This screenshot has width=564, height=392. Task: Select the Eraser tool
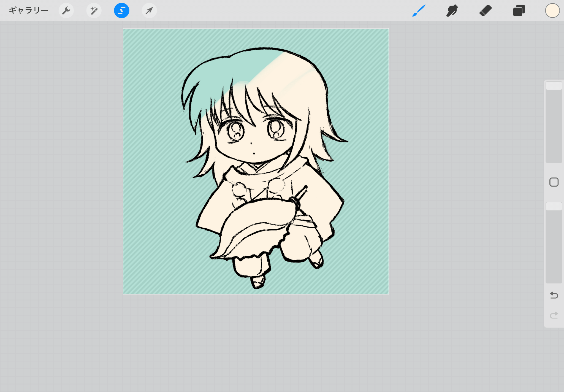[x=485, y=11]
